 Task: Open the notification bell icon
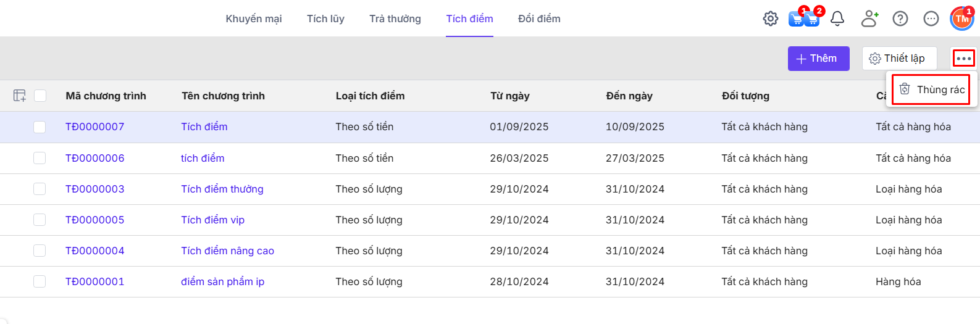coord(837,19)
